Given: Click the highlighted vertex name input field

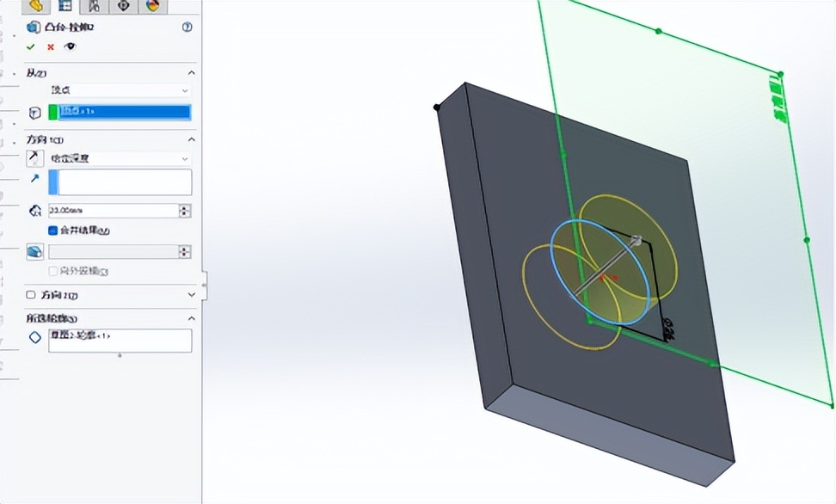Looking at the screenshot, I should coord(120,111).
